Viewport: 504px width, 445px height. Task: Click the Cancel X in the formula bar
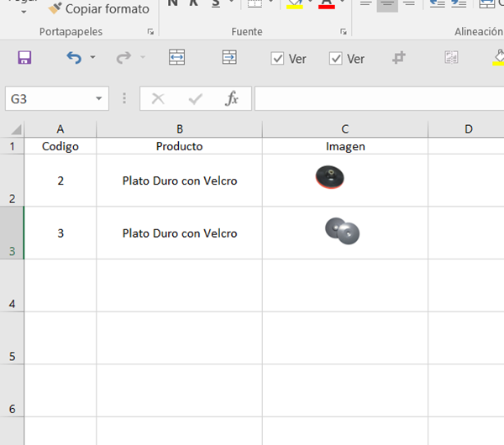(x=158, y=98)
